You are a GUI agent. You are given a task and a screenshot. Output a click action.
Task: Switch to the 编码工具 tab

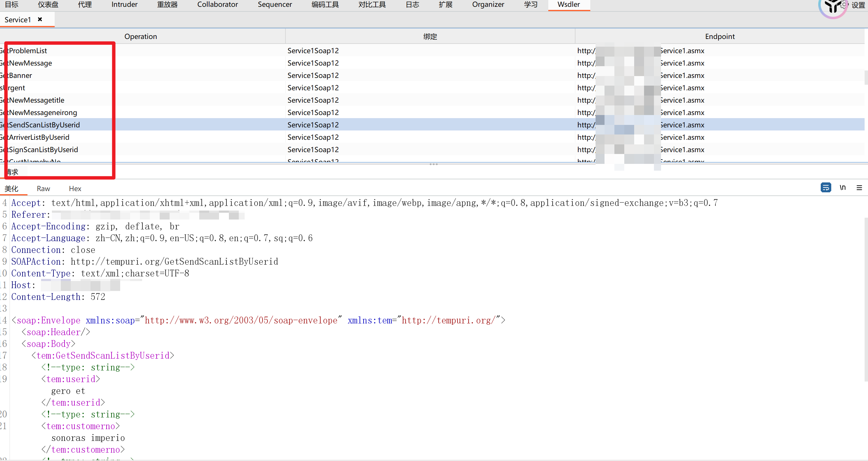click(325, 4)
